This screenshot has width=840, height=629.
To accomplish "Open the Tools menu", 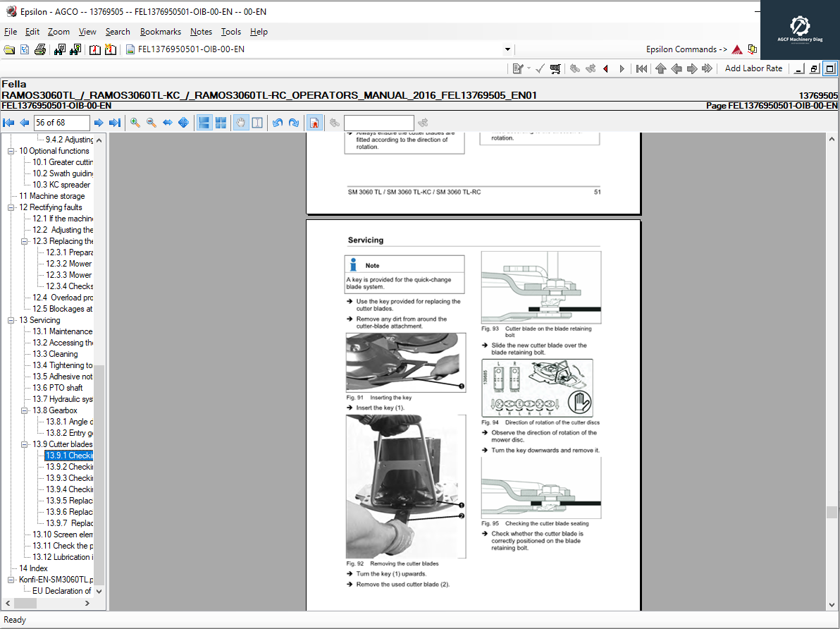I will point(230,32).
